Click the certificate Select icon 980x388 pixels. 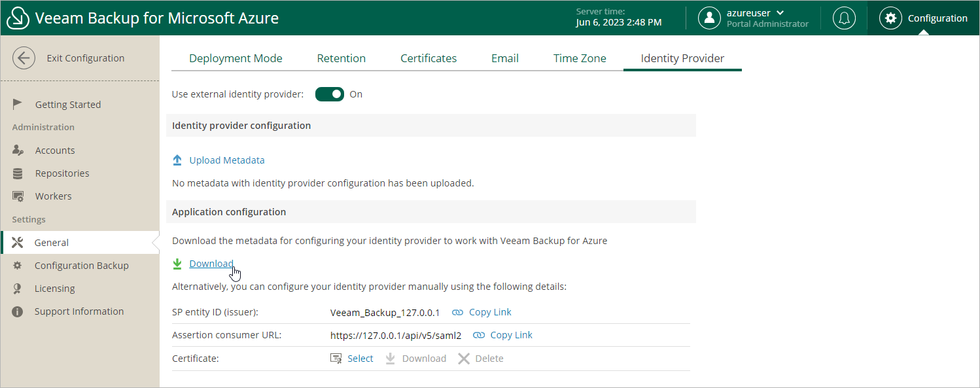coord(336,359)
